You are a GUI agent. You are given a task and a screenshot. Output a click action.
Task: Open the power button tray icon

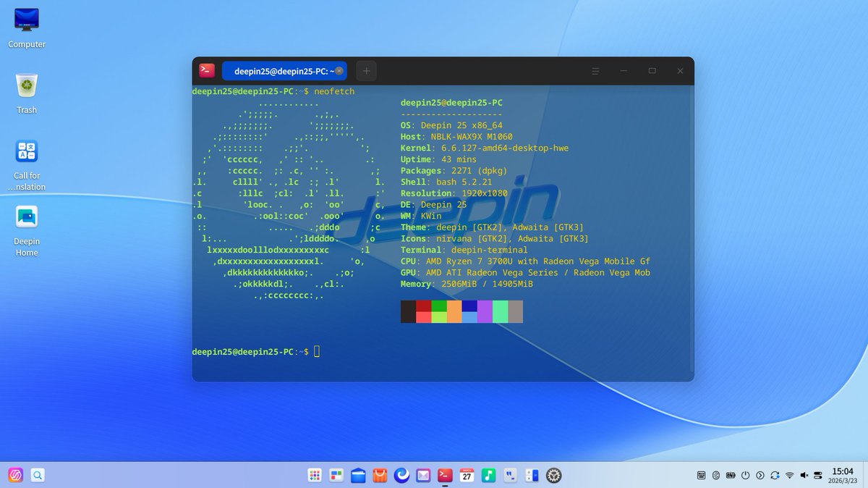point(745,475)
